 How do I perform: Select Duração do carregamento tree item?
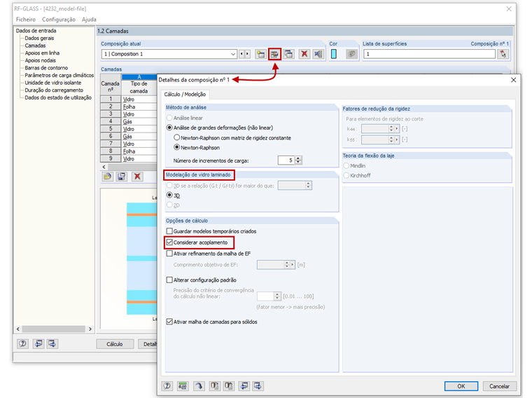coord(54,90)
